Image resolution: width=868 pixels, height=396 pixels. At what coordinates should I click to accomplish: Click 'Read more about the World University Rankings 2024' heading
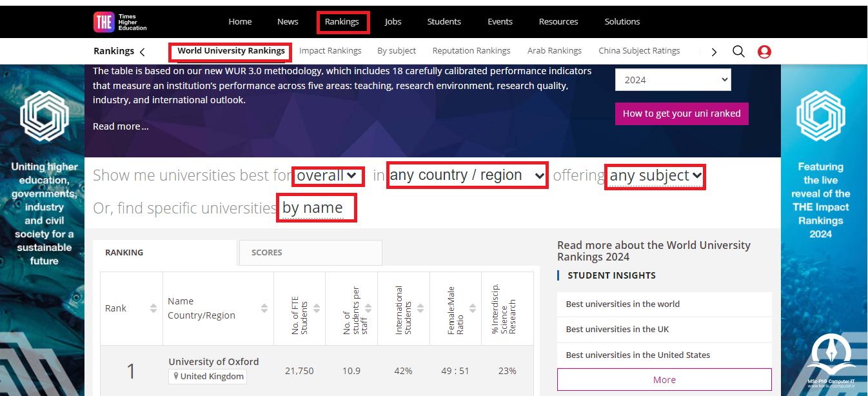(x=654, y=251)
